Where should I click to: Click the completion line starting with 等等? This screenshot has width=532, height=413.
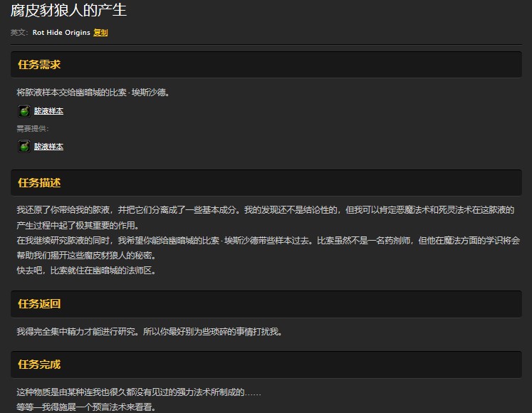85,407
